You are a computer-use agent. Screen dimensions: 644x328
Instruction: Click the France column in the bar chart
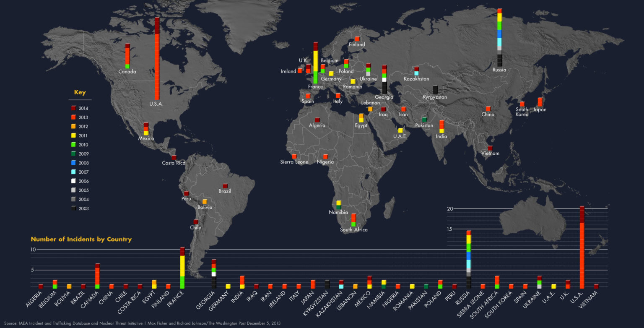[182, 268]
